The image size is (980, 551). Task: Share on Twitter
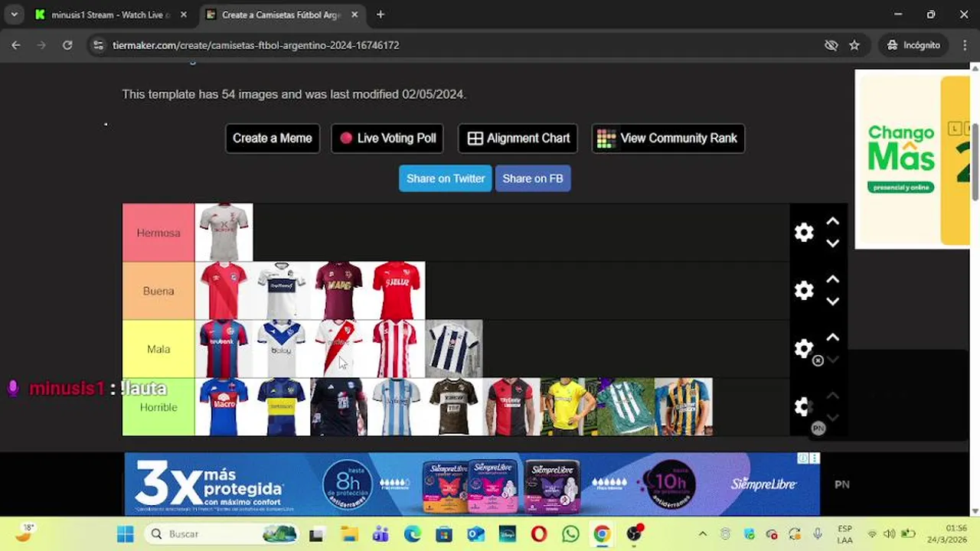446,178
